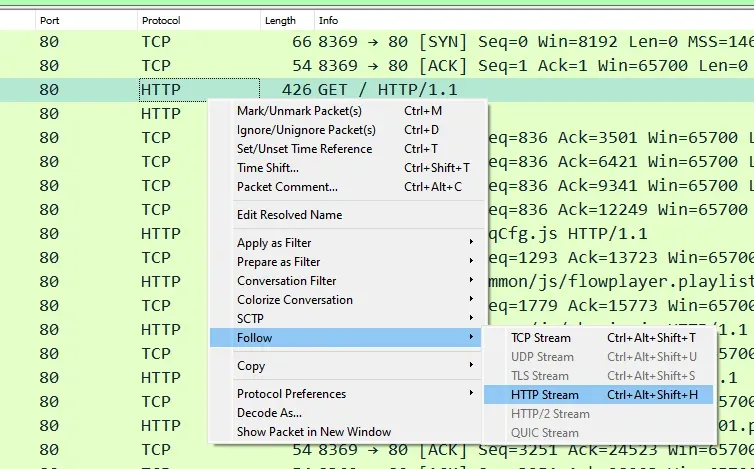Click the HTTP protocol cell of selected row
The width and height of the screenshot is (754, 469).
coord(199,89)
